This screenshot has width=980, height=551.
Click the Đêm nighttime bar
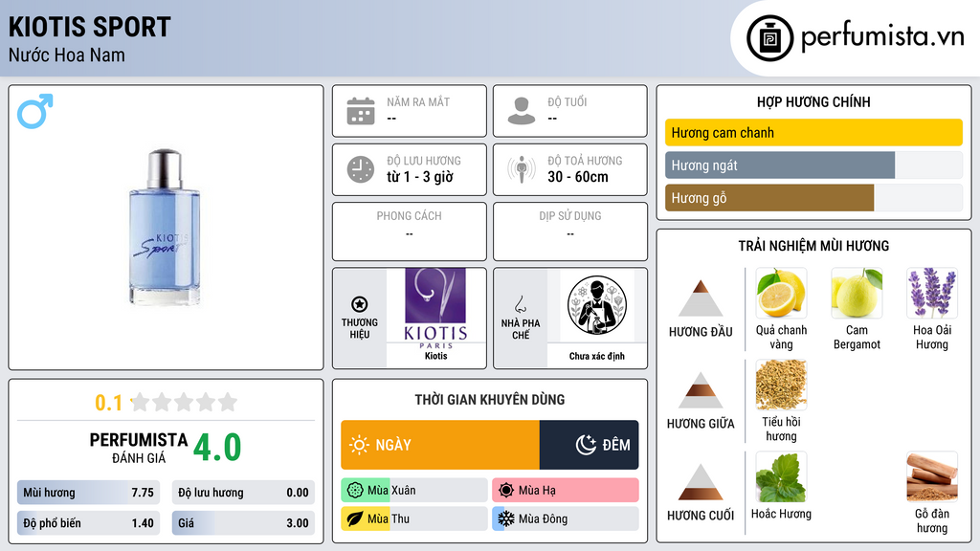coord(589,445)
